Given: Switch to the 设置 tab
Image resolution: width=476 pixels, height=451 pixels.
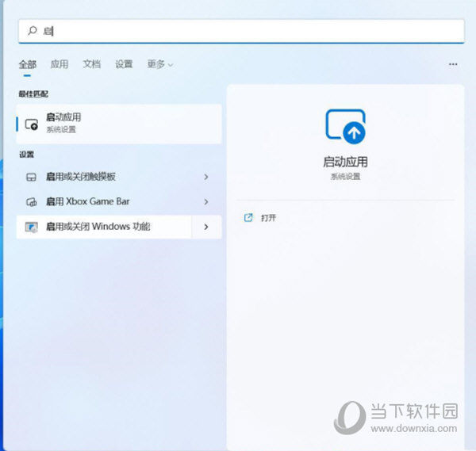Looking at the screenshot, I should pos(124,64).
